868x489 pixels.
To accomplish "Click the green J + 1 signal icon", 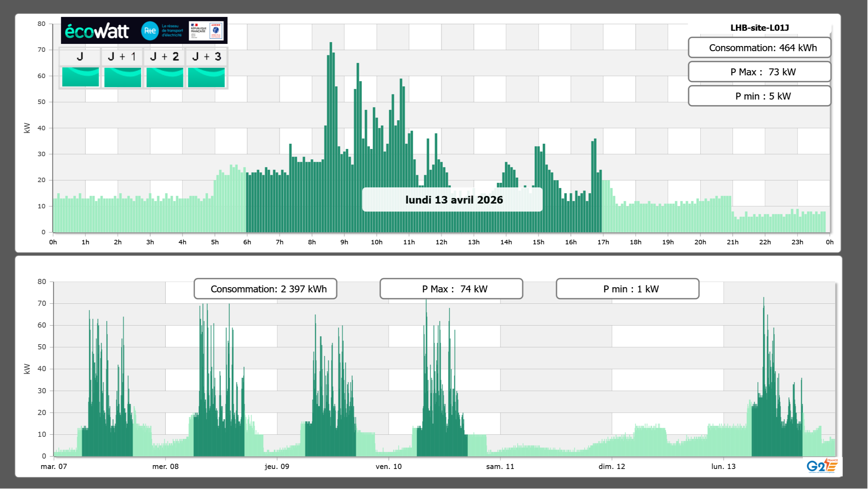I will (122, 77).
